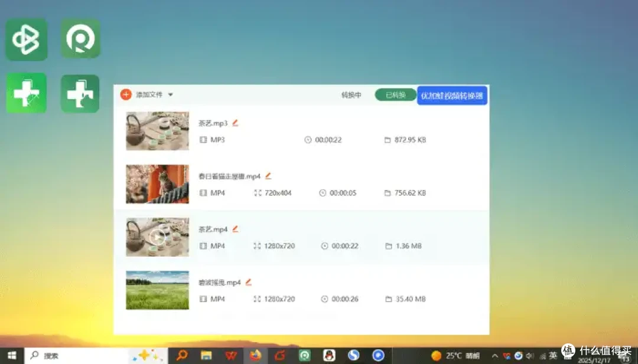This screenshot has height=364, width=638.
Task: Rename 茶艺.mp3 with its pencil icon
Action: tap(235, 123)
